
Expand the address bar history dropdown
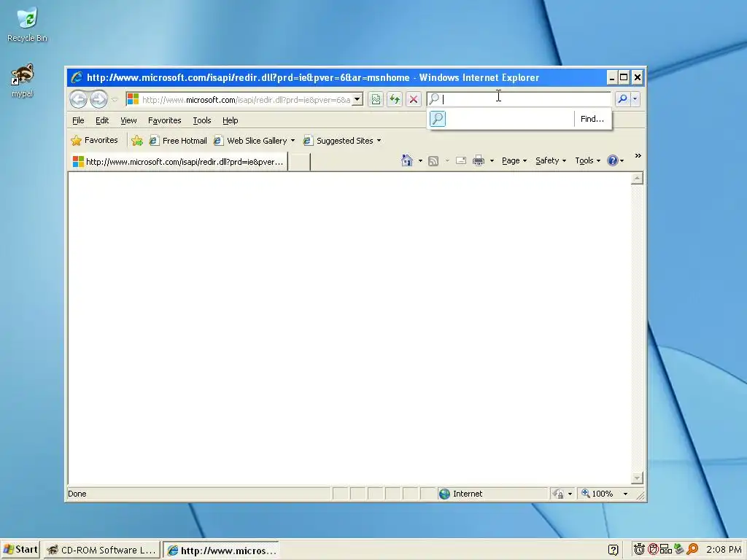tap(357, 99)
